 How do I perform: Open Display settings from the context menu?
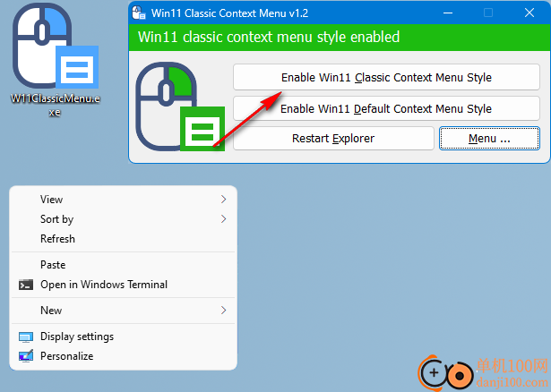pos(123,337)
